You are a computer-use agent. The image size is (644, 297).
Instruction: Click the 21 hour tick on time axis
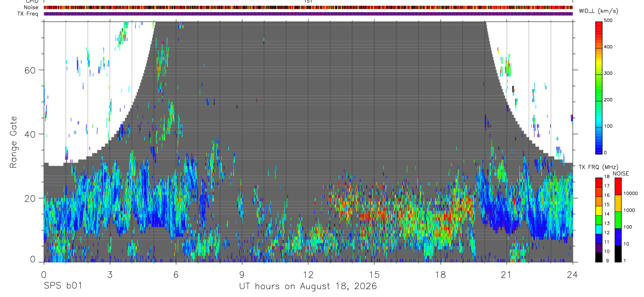tap(507, 274)
